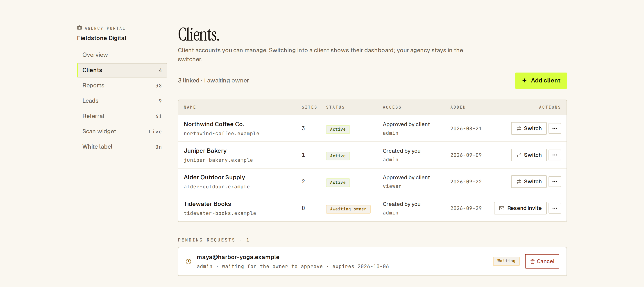The image size is (644, 287).
Task: Switch into Northwind Coffee Co. account
Action: tap(529, 128)
